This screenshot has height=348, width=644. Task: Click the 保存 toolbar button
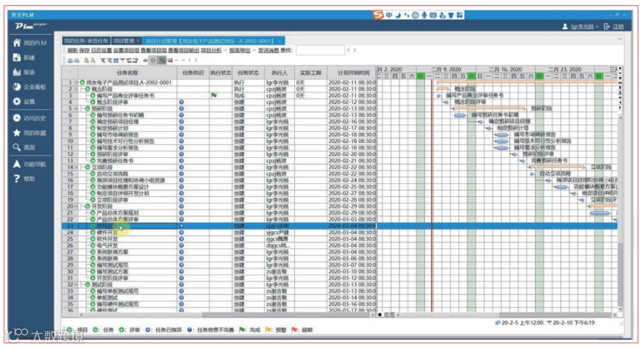pyautogui.click(x=84, y=50)
